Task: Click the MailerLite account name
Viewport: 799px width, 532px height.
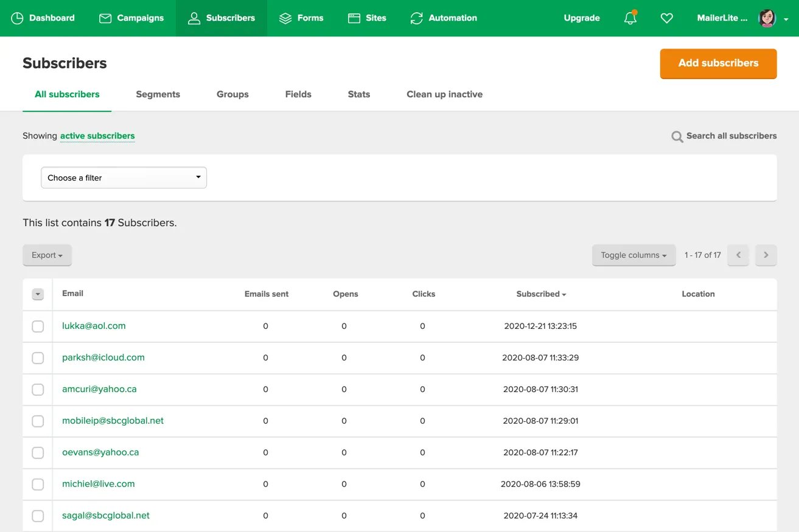Action: [722, 18]
